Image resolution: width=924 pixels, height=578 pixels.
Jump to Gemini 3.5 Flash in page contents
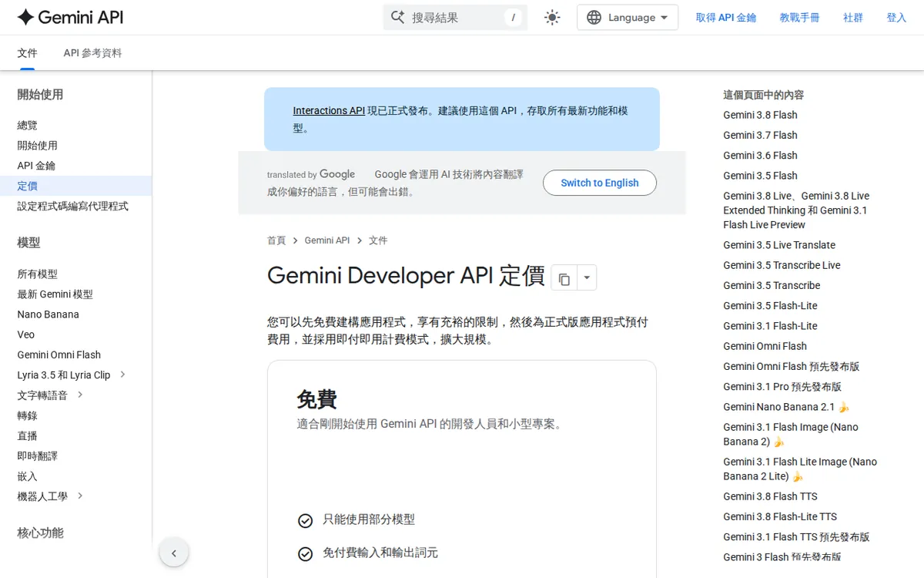click(x=760, y=176)
